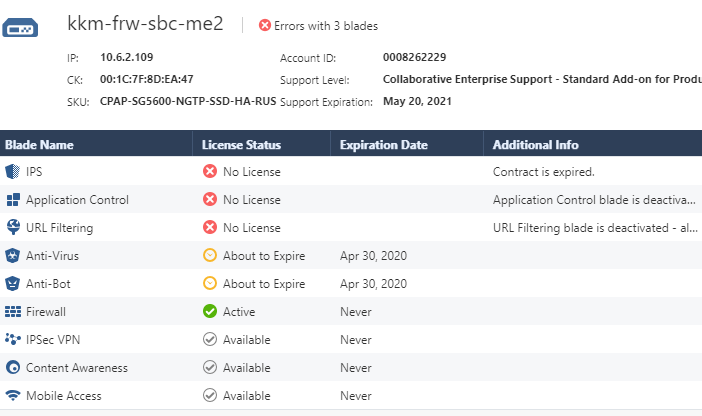Viewport: 702px width, 416px height.
Task: Click the yellow About to Expire icon for Anti-Virus
Action: [210, 255]
